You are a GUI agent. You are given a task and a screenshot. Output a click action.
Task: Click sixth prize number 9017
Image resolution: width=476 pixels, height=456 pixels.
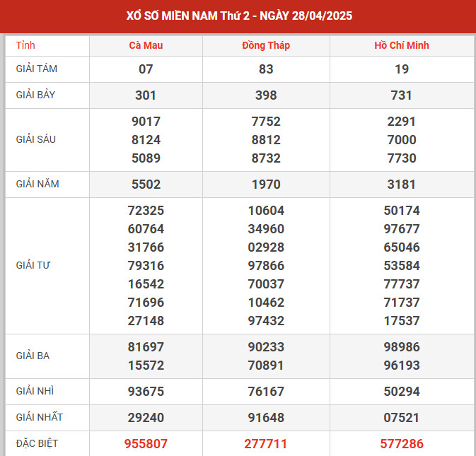pyautogui.click(x=146, y=122)
